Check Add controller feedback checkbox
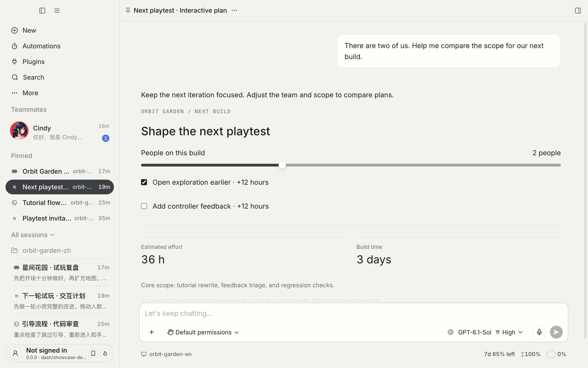Image resolution: width=588 pixels, height=368 pixels. (144, 206)
